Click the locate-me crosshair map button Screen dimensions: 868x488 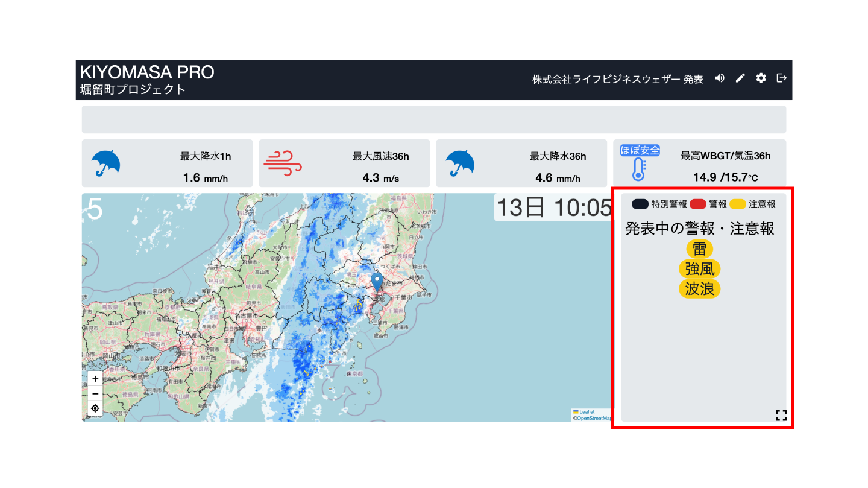(95, 408)
